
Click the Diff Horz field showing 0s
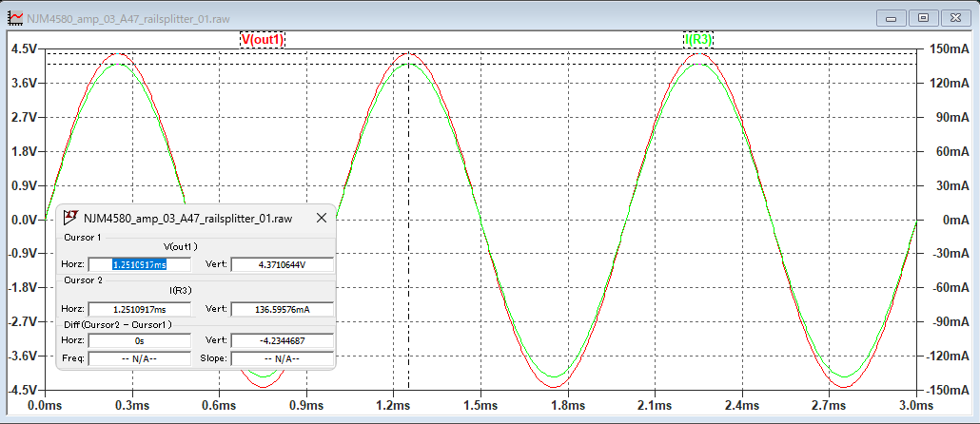[140, 340]
